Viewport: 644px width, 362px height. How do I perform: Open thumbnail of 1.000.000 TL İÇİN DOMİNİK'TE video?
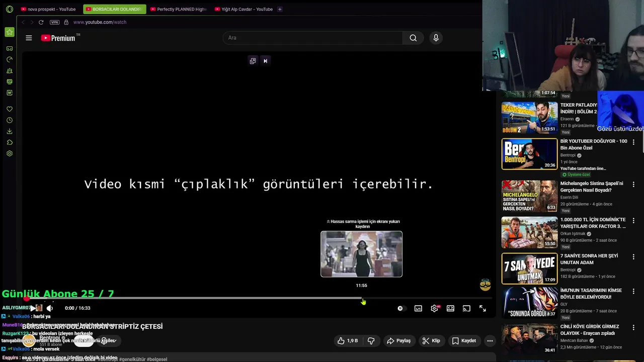coord(529,232)
